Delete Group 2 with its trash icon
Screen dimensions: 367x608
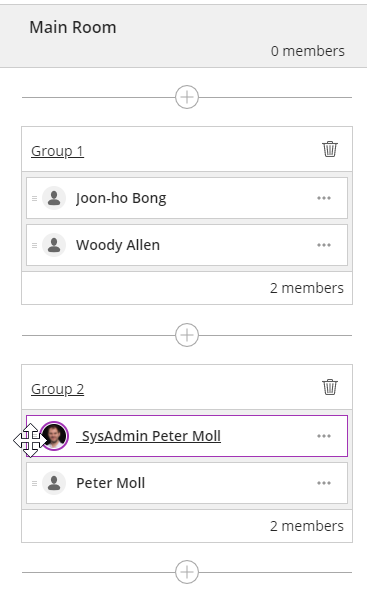330,387
